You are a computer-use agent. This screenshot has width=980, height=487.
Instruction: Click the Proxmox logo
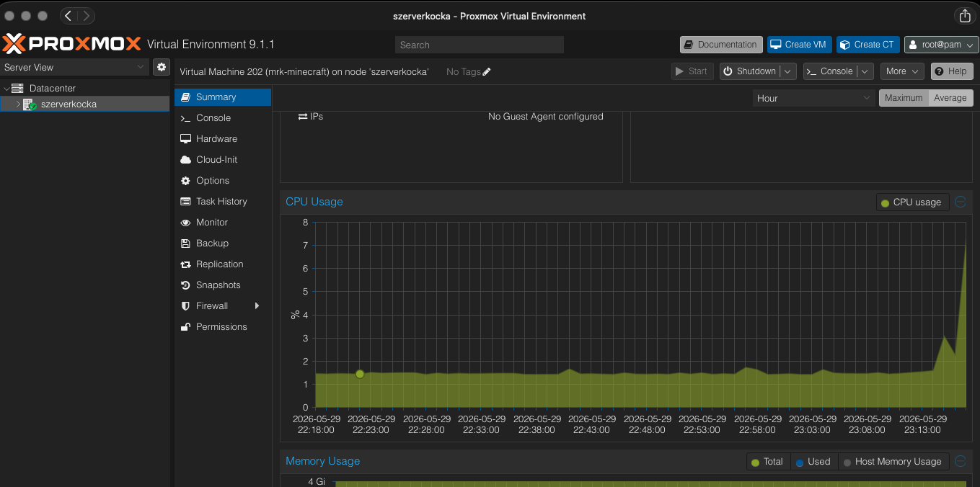coord(72,44)
